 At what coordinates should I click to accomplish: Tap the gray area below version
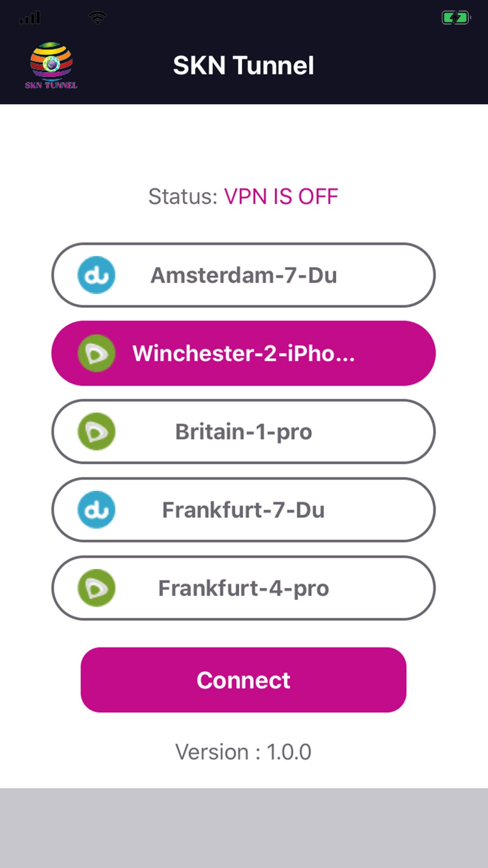pyautogui.click(x=244, y=828)
